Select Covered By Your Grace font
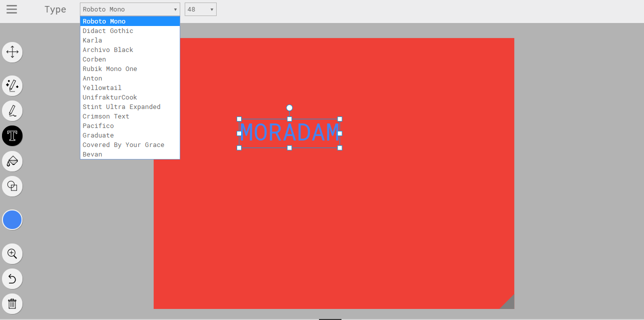 (x=123, y=145)
